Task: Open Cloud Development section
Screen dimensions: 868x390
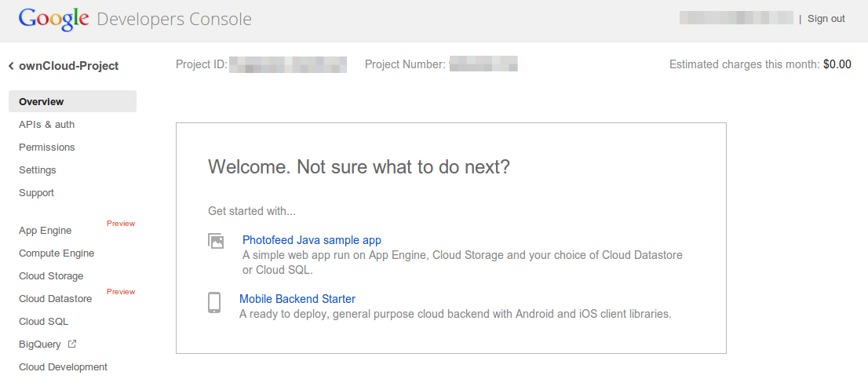Action: coord(63,366)
